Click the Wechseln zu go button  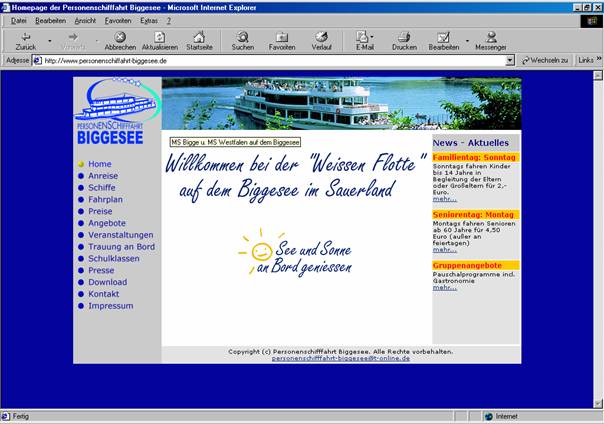point(545,60)
